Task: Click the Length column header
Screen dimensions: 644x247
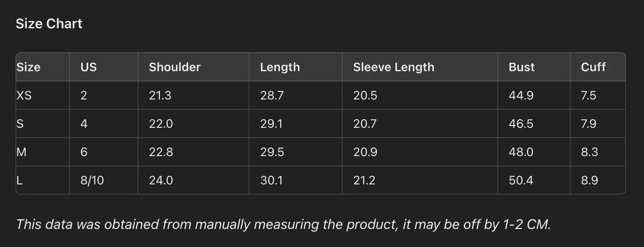Action: pos(280,67)
